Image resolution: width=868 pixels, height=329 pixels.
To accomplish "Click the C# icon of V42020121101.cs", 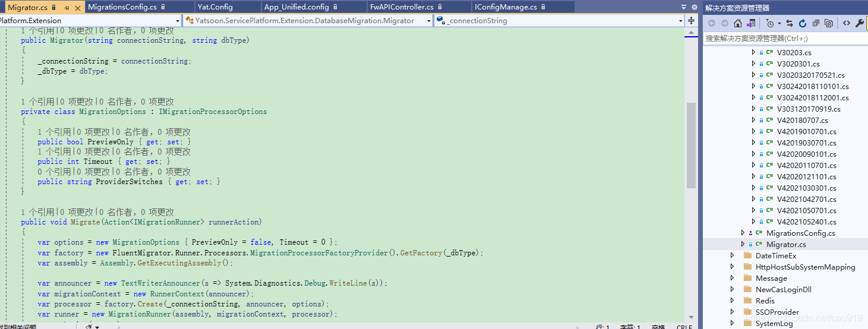I will tap(770, 176).
